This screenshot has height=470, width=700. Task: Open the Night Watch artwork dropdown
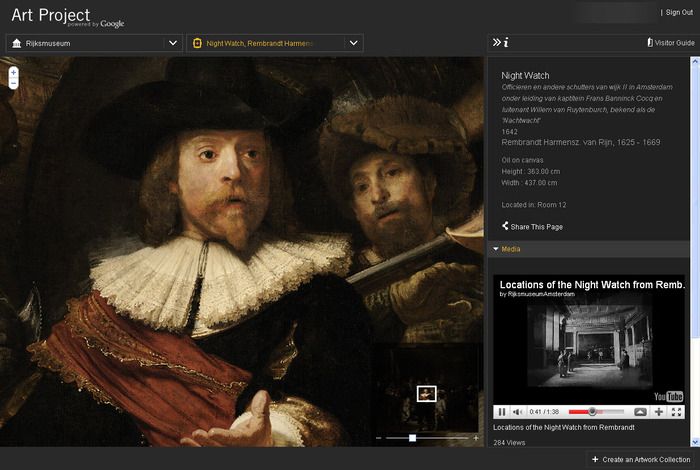pos(353,43)
